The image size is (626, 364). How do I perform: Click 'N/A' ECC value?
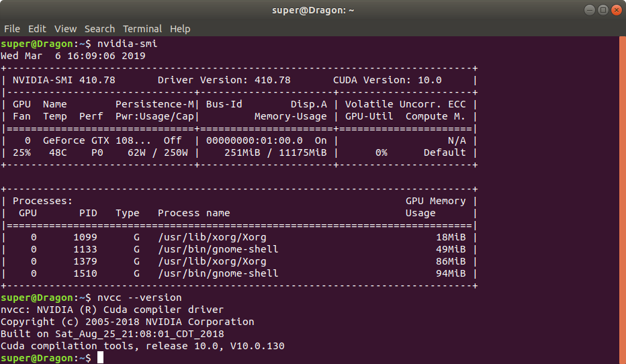pyautogui.click(x=457, y=140)
